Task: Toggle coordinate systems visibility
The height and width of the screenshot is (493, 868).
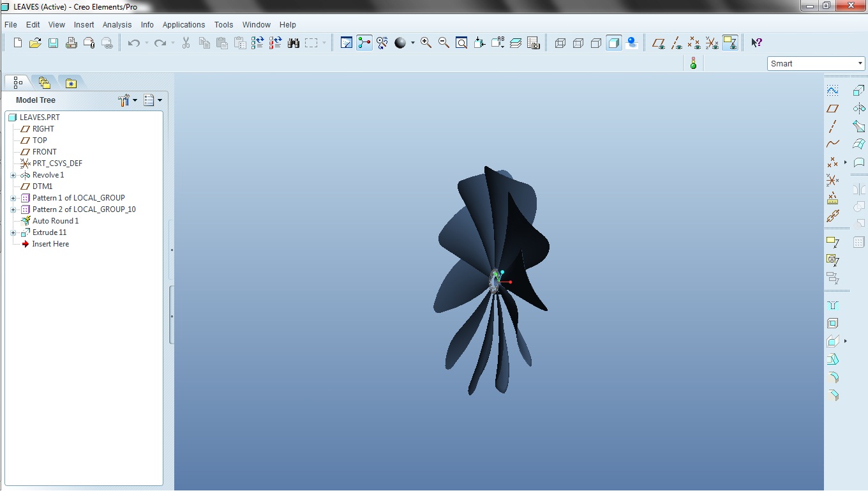Action: pyautogui.click(x=712, y=43)
